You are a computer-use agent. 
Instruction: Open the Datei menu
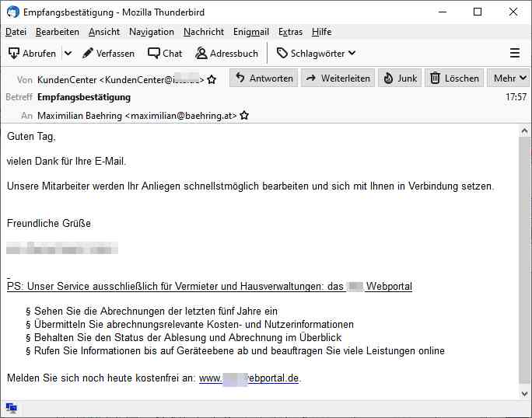pos(16,32)
